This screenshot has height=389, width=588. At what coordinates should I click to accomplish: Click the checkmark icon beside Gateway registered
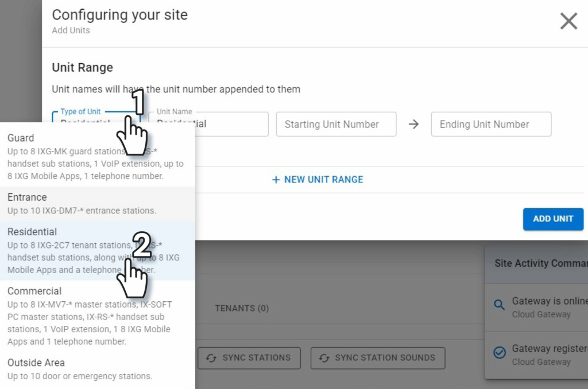point(500,353)
